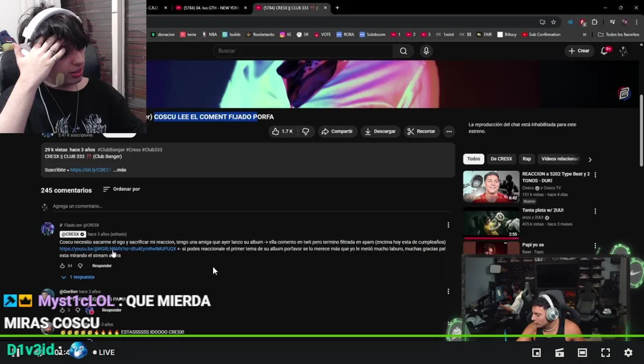Share video via Compartir button
The width and height of the screenshot is (644, 364).
pos(337,131)
